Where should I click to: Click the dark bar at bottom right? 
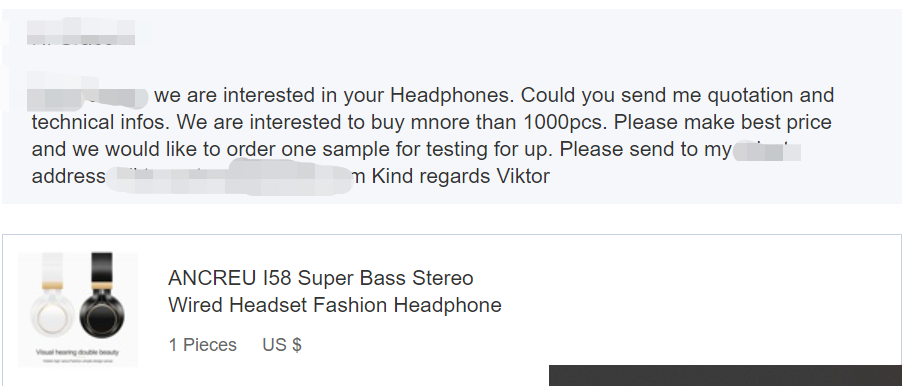tap(725, 375)
